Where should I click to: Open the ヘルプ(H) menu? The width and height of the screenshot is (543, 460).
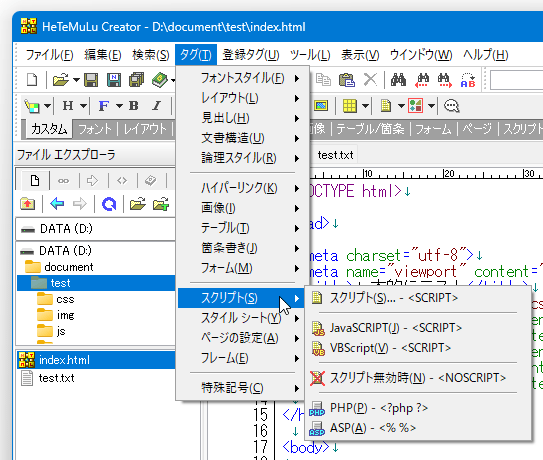click(x=486, y=55)
